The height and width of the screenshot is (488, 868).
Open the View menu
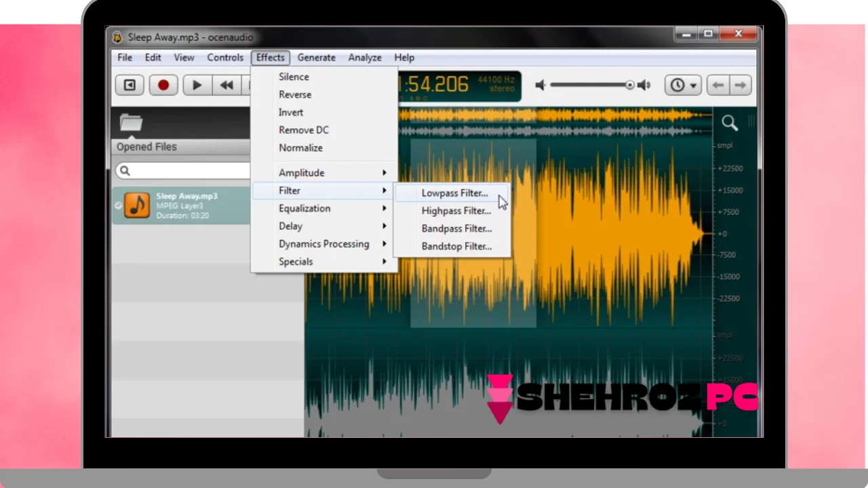(x=184, y=58)
